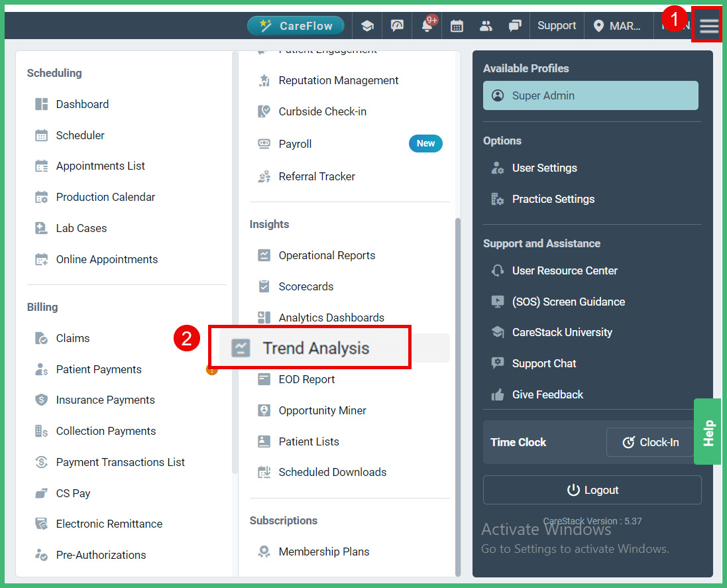Open the notifications bell with 9+ badge
Viewport: 727px width, 588px height.
pos(427,25)
